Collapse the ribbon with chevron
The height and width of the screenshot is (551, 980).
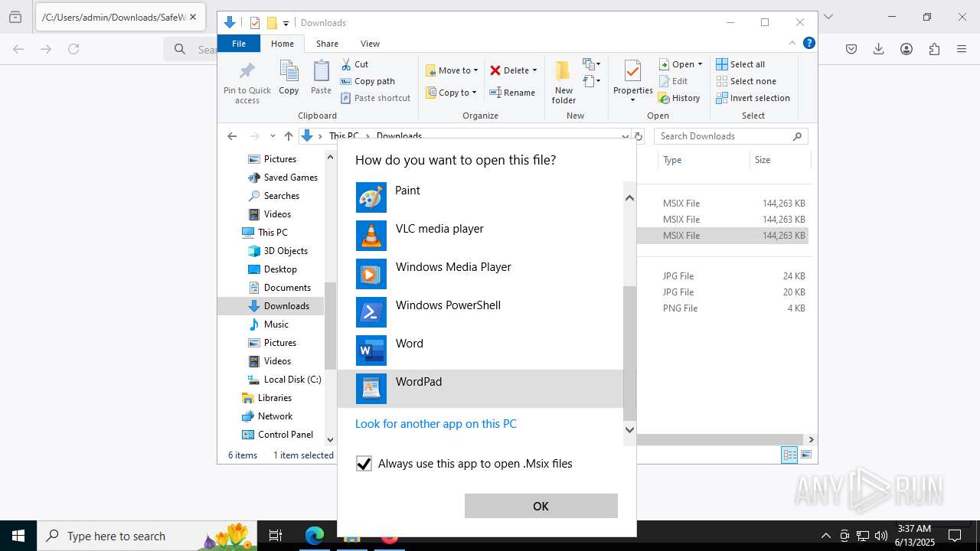point(792,44)
